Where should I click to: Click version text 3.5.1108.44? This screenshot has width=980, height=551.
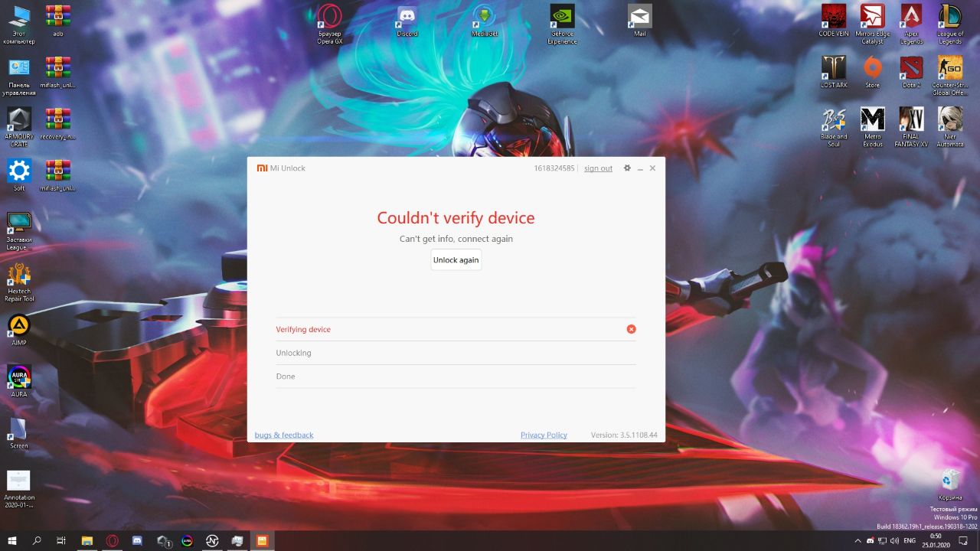pos(624,435)
